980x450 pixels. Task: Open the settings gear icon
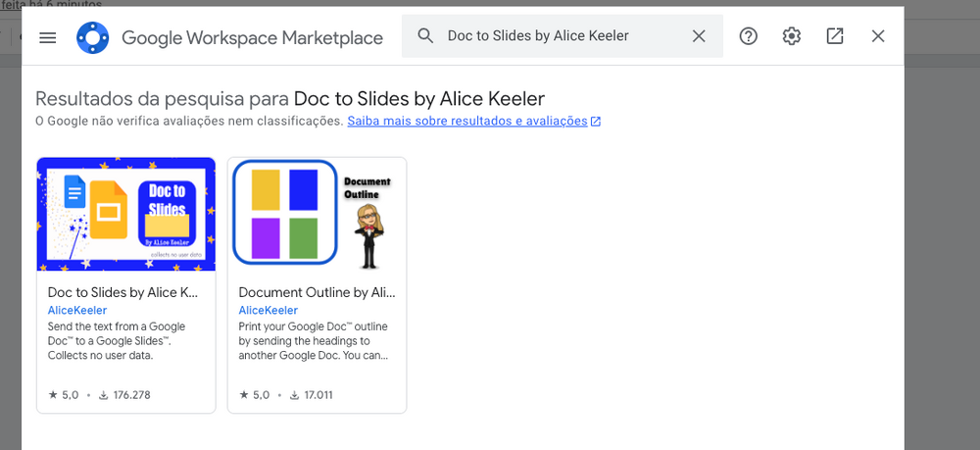(792, 36)
